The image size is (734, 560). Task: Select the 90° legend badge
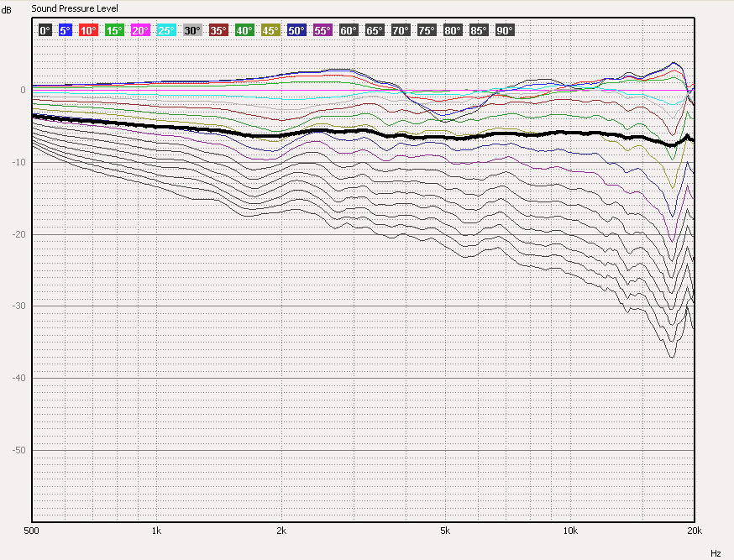pyautogui.click(x=505, y=31)
